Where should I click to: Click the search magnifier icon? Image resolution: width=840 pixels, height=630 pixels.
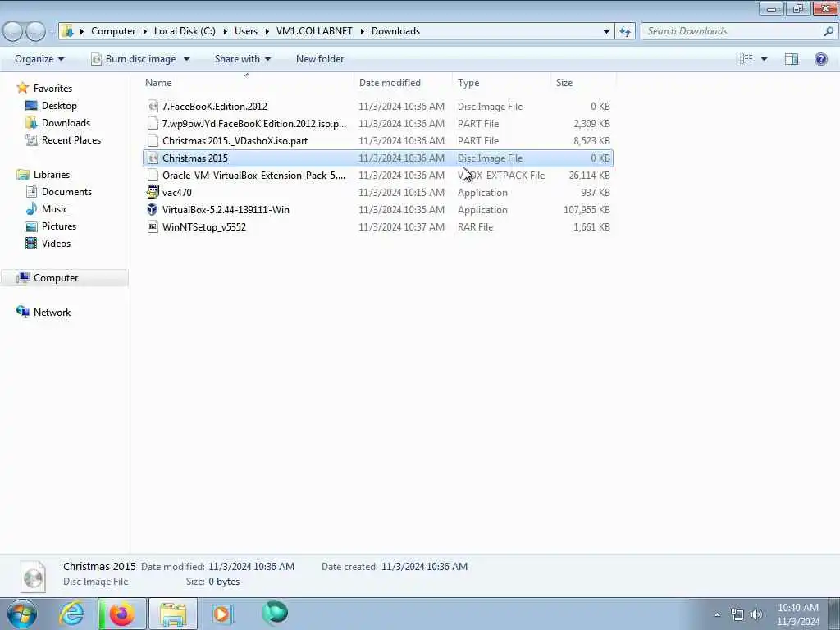point(829,32)
